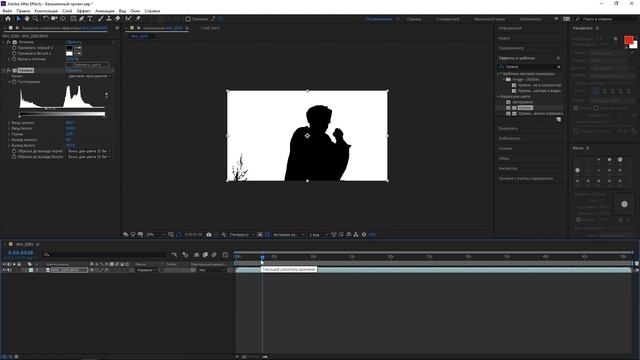The height and width of the screenshot is (360, 640).
Task: Collapse the Уровни effect properties
Action: [x=4, y=71]
